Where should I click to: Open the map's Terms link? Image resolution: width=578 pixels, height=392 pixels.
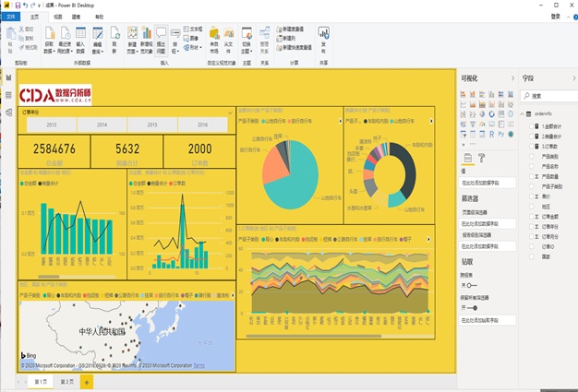(x=199, y=365)
